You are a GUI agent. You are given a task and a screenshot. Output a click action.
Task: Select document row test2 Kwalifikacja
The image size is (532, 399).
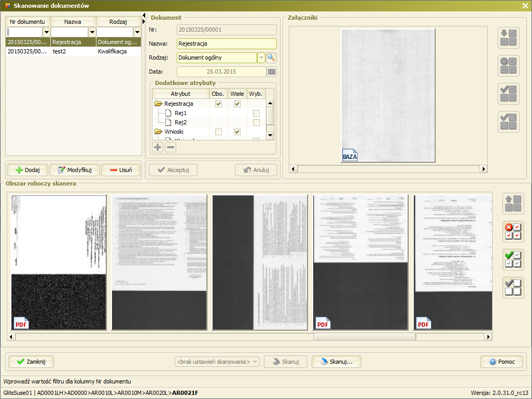click(73, 51)
